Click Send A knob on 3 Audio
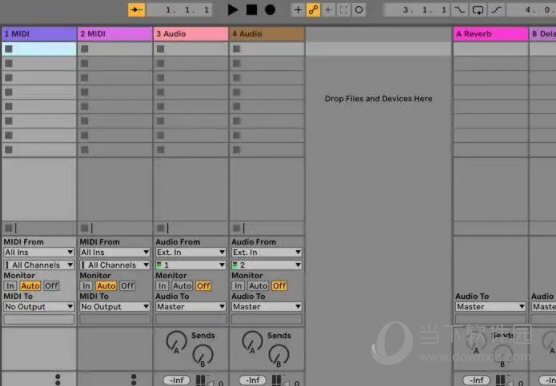The image size is (556, 386). 176,341
